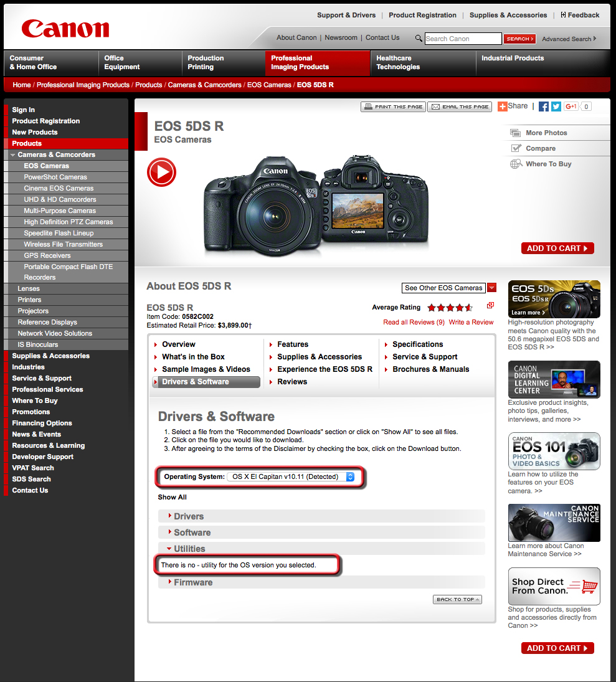Image resolution: width=616 pixels, height=682 pixels.
Task: Open the Specifications tab
Action: (418, 344)
